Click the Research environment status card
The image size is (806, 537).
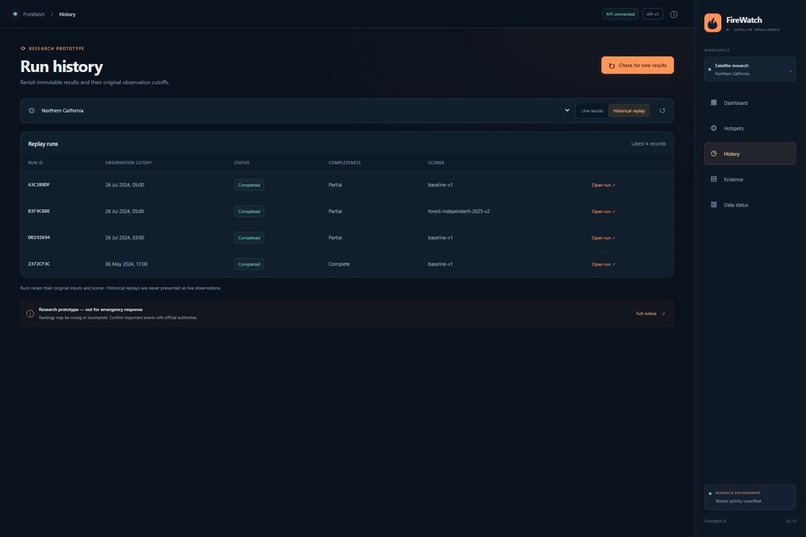[750, 497]
